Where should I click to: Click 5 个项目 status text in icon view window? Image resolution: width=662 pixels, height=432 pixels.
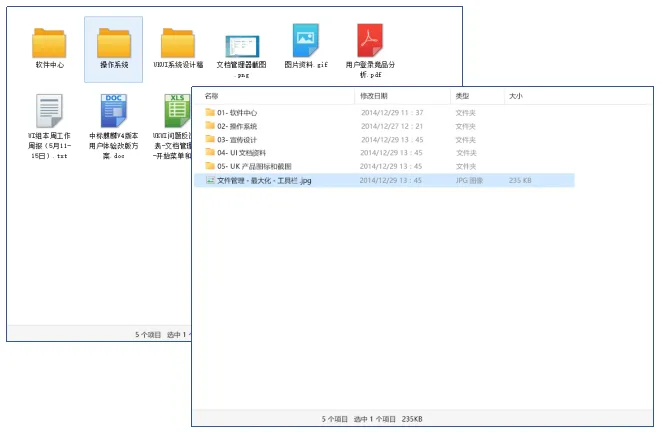click(148, 334)
